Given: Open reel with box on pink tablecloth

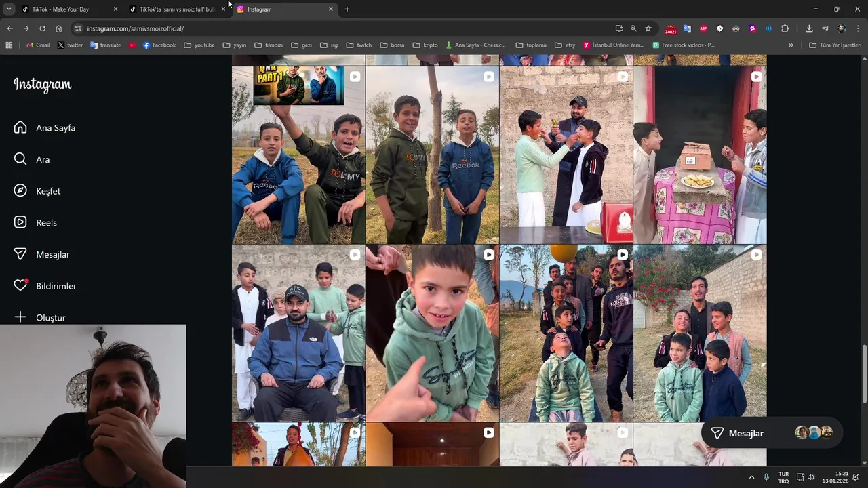Looking at the screenshot, I should pos(700,155).
